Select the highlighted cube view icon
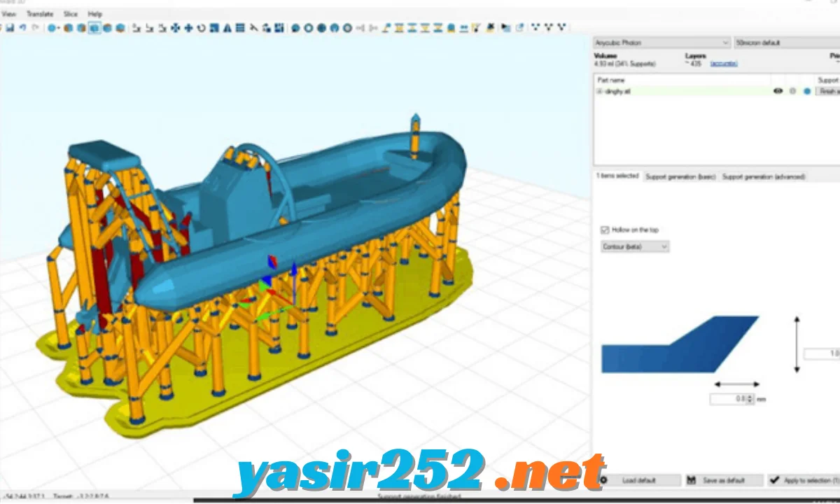The image size is (840, 504). click(94, 28)
